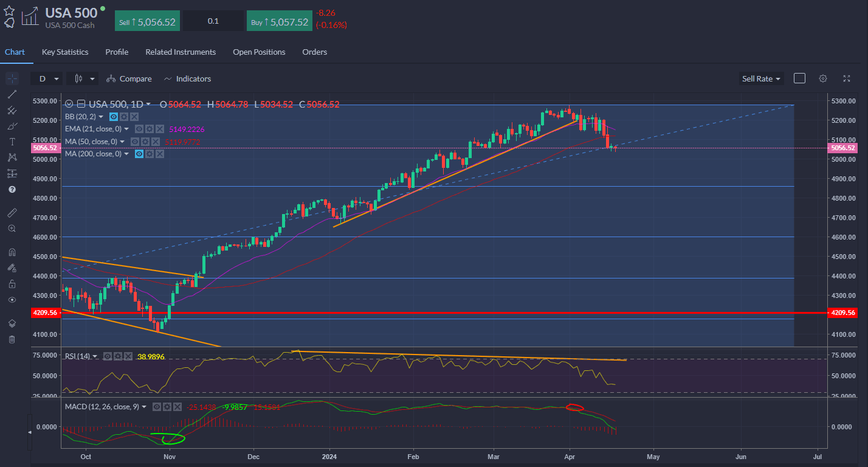
Task: Select the zoom in magnifier tool
Action: pyautogui.click(x=12, y=229)
